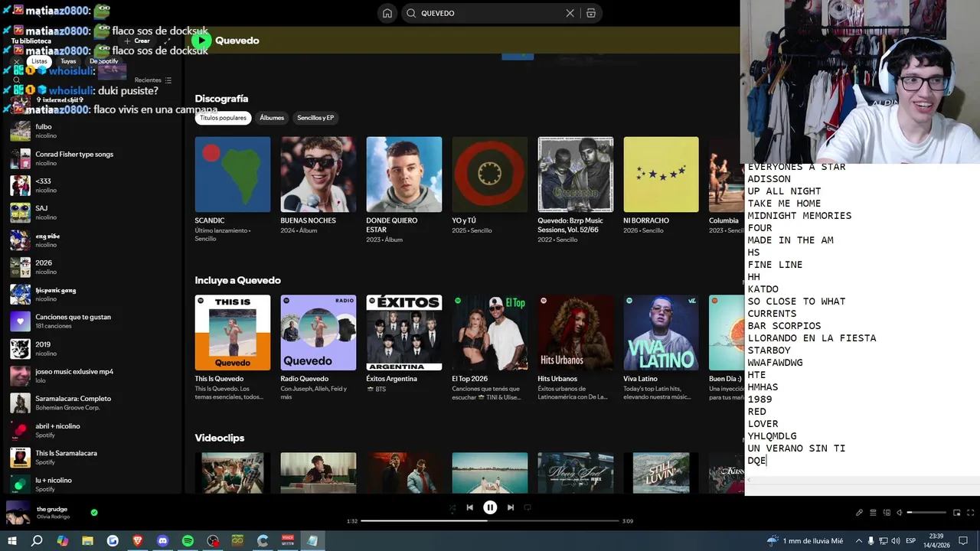Open the Browse icon beside the search bar

[591, 13]
